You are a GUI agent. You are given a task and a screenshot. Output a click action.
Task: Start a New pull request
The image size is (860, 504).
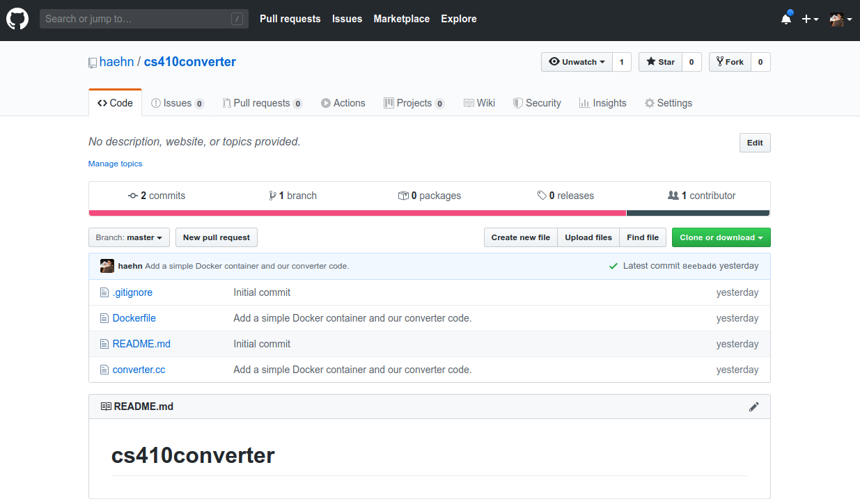pyautogui.click(x=217, y=237)
